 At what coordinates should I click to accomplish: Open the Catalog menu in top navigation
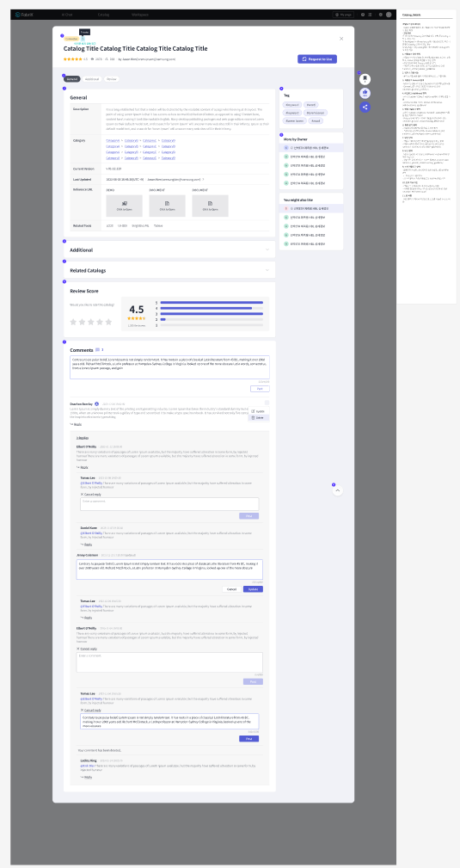point(103,15)
